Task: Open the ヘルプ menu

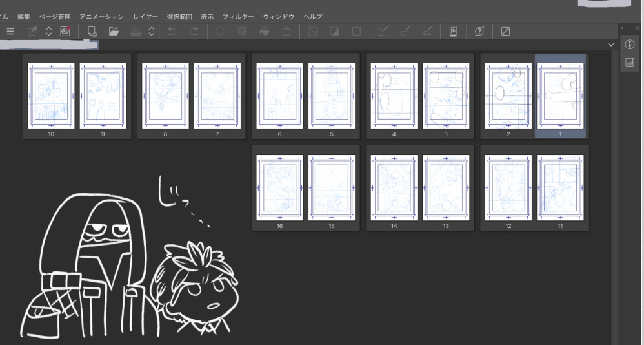Action: point(312,16)
